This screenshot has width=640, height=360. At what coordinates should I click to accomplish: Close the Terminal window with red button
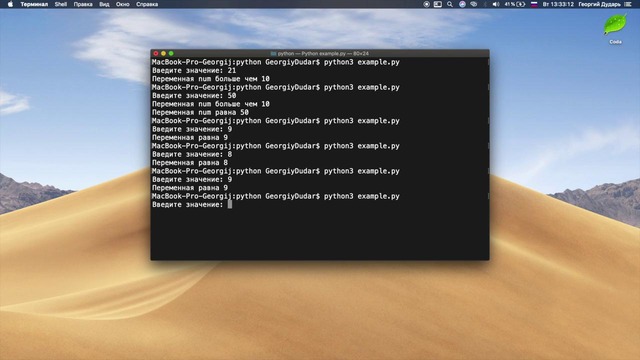pyautogui.click(x=156, y=53)
